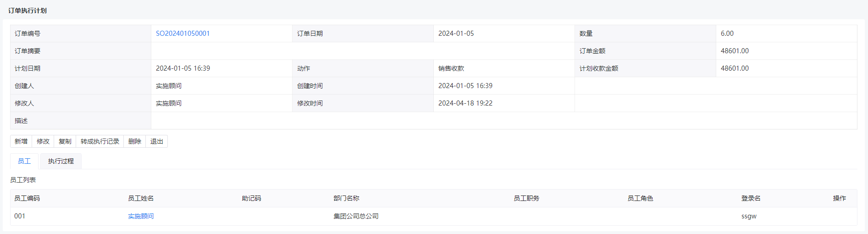Click the 员工姓名 column header
868x234 pixels.
tap(141, 198)
